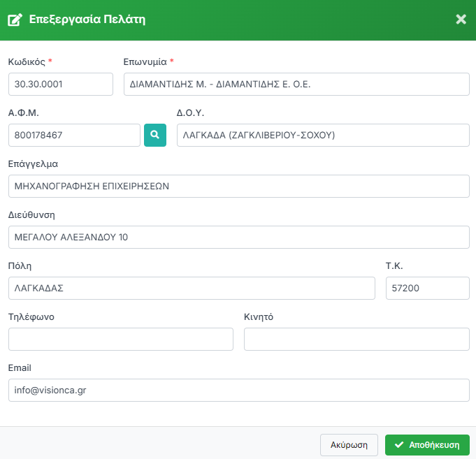Click the Τ.Κ. postal code field
The height and width of the screenshot is (459, 476).
pos(427,288)
